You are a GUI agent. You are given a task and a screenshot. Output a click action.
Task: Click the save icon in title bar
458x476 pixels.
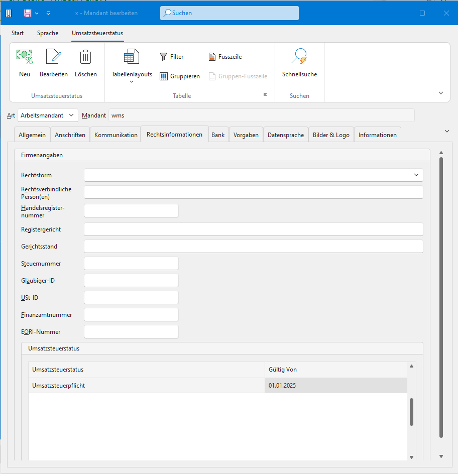point(28,13)
